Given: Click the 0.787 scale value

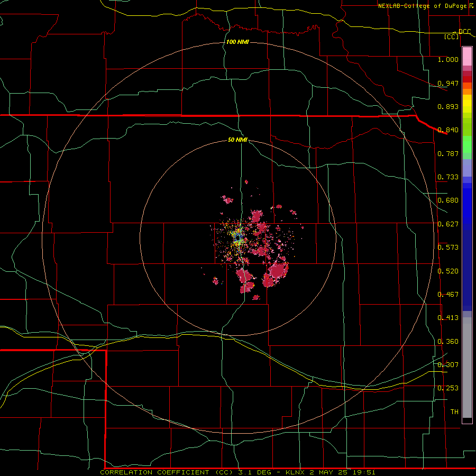Looking at the screenshot, I should tap(448, 153).
